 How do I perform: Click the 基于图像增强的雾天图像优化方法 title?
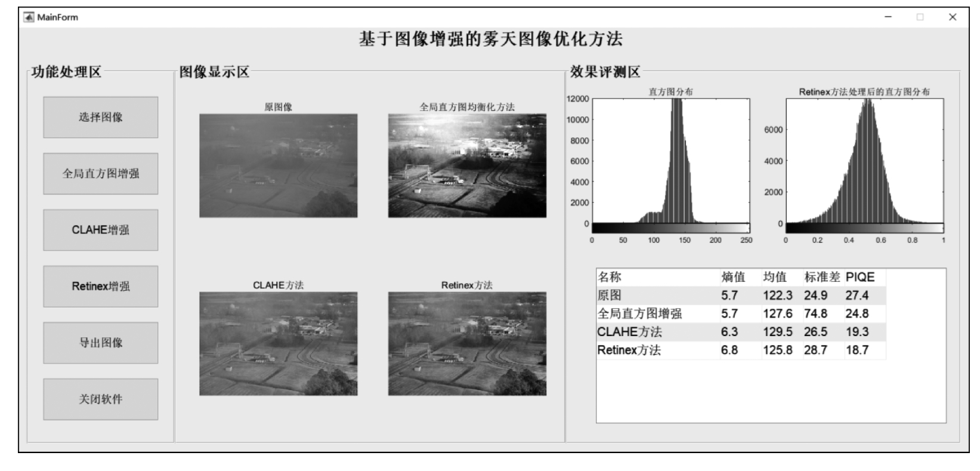(490, 39)
